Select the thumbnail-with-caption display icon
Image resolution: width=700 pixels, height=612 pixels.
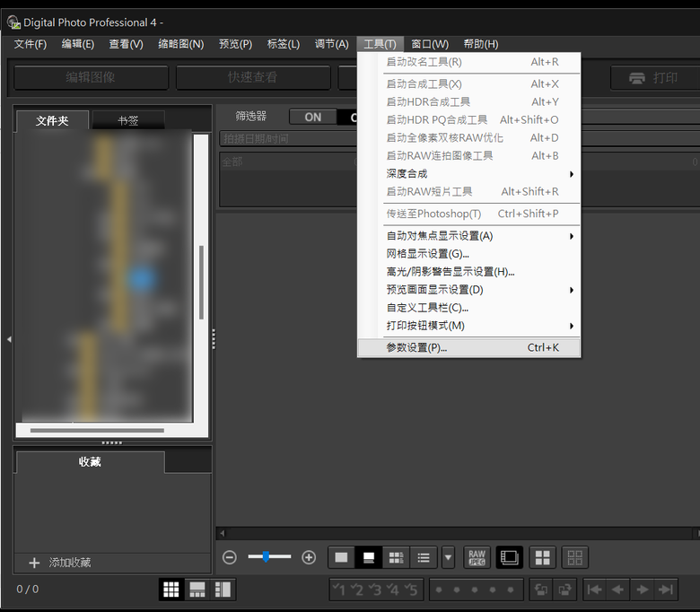(369, 557)
